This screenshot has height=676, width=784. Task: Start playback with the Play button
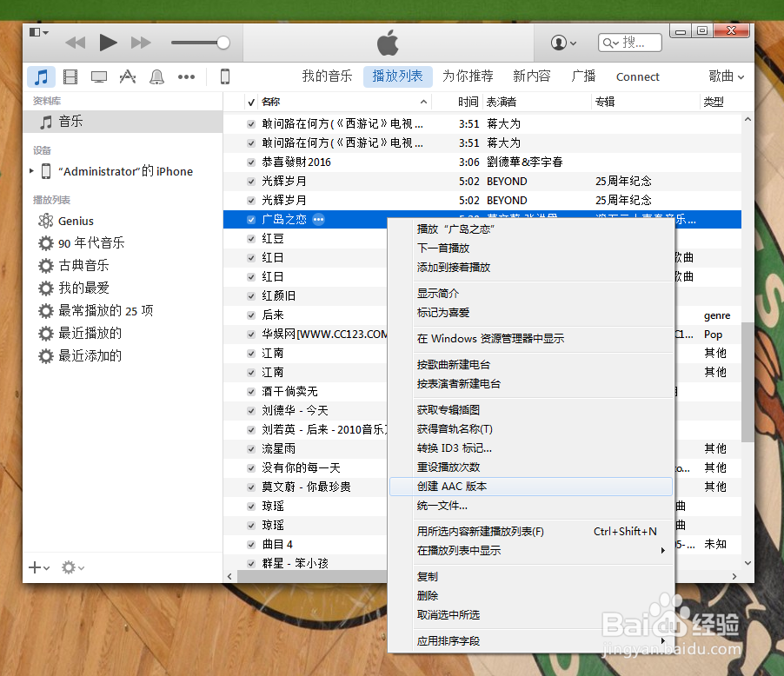click(108, 43)
